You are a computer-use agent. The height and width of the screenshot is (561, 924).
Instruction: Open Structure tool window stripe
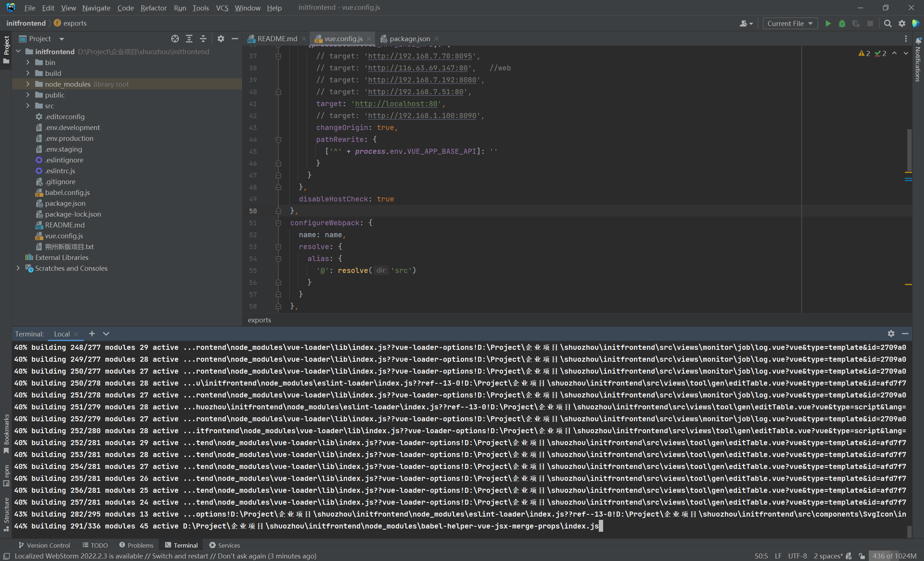click(6, 514)
